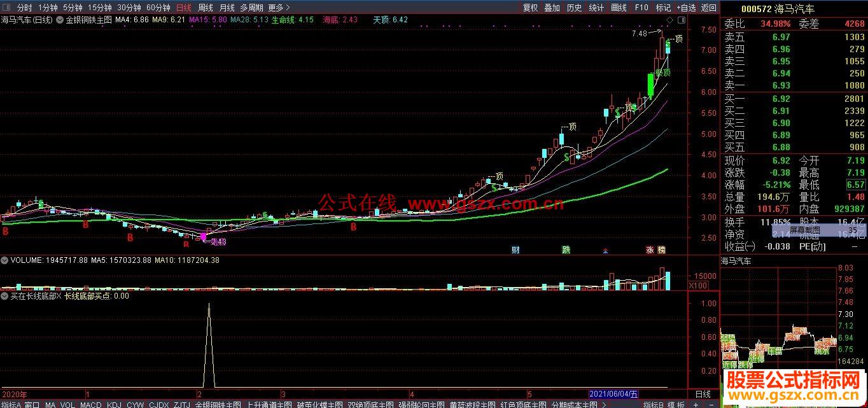The width and height of the screenshot is (868, 408).
Task: Apply the MA indicator tab
Action: coord(50,404)
